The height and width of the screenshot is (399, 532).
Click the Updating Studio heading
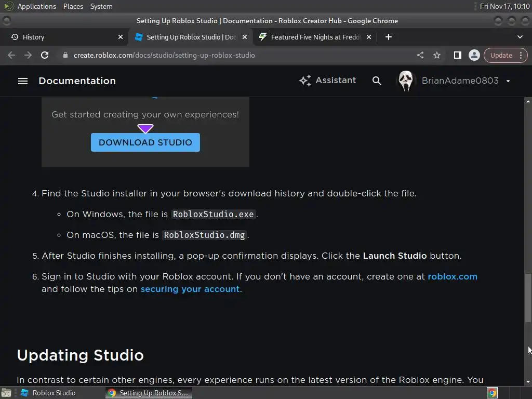click(81, 355)
